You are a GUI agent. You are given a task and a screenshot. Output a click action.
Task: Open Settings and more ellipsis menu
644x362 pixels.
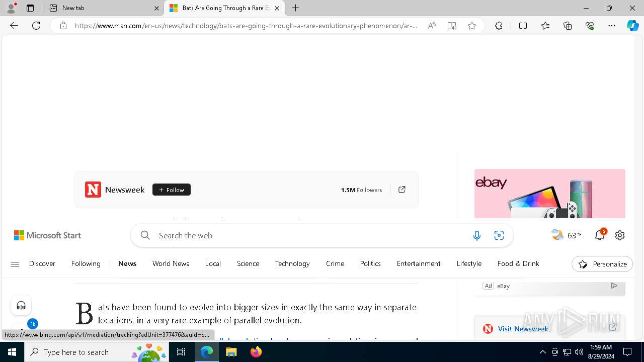[612, 26]
